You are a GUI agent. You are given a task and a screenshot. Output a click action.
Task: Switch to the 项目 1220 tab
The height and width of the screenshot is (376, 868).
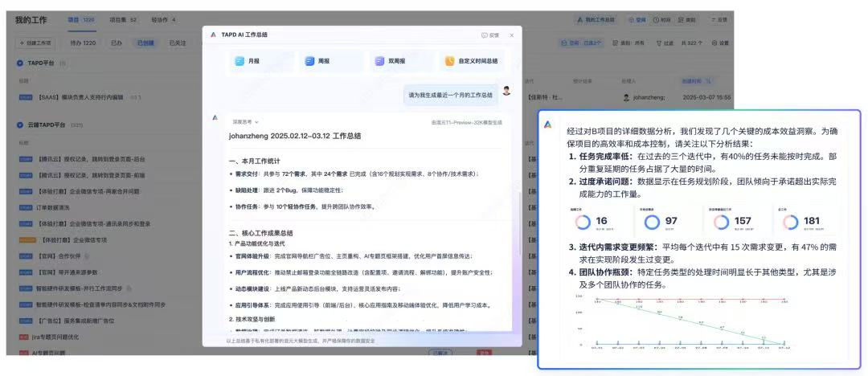(x=81, y=20)
